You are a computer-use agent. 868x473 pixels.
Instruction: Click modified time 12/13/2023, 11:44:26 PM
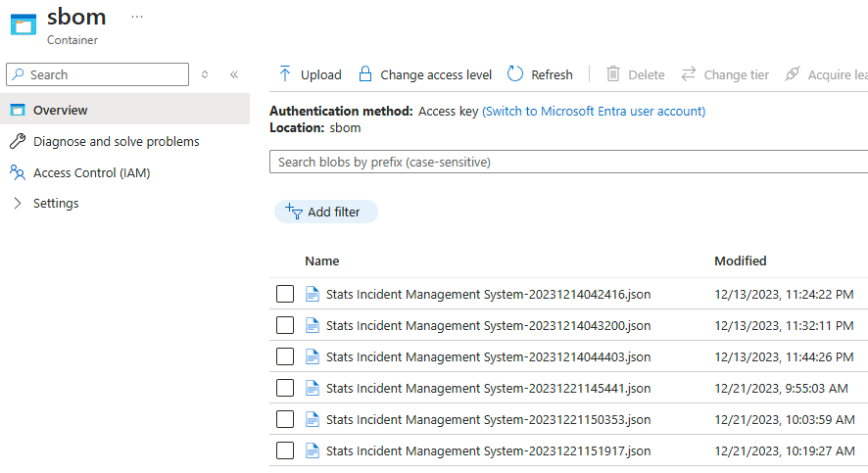coord(784,357)
